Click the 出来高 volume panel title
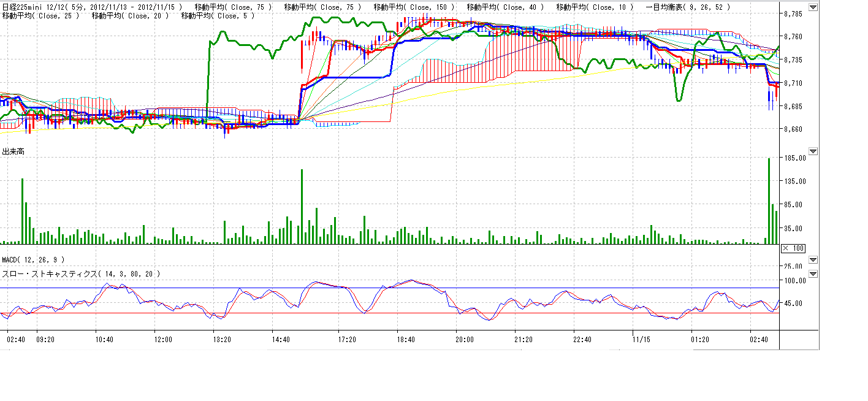 click(13, 151)
